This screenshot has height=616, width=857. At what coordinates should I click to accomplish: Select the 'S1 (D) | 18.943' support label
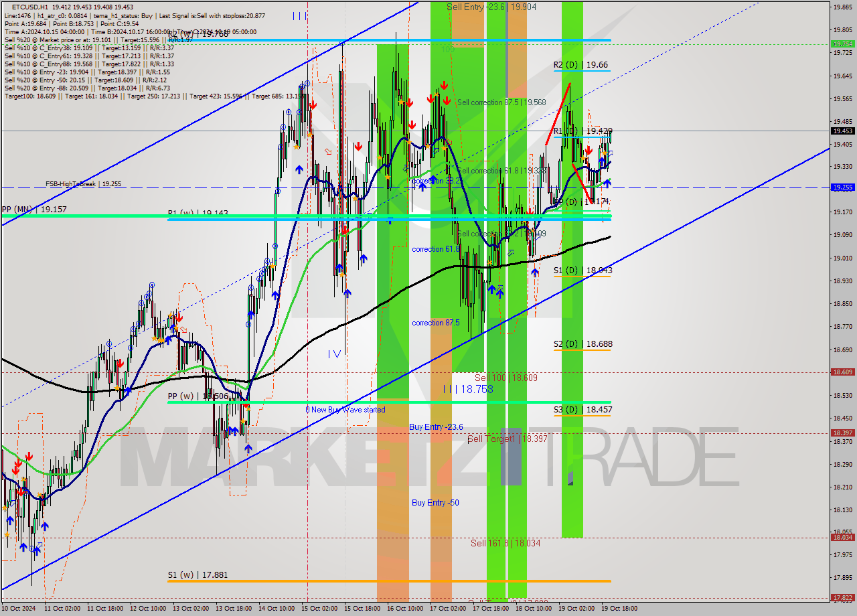click(x=582, y=271)
